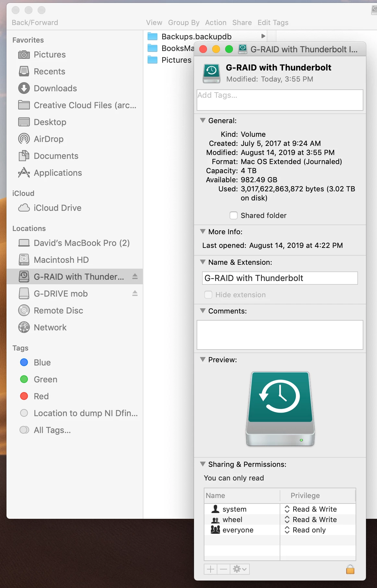Open the BooksMa folder in the file list

[171, 48]
